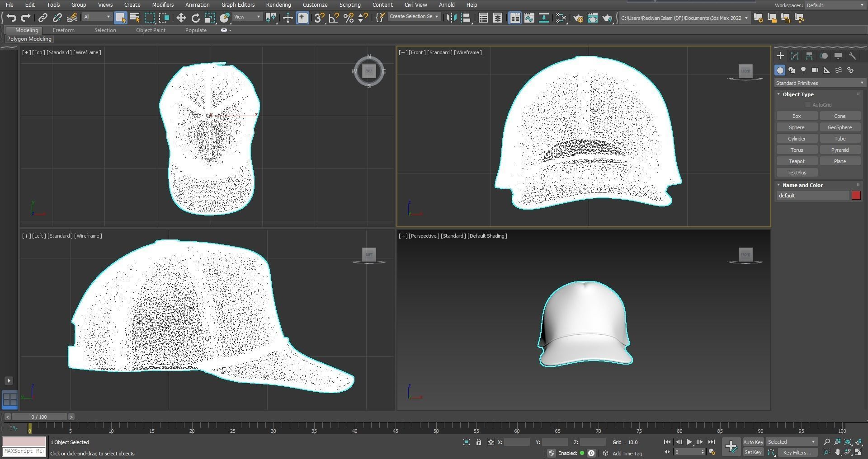Open the Display panel tab icon
Viewport: 868px width, 459px height.
(838, 56)
